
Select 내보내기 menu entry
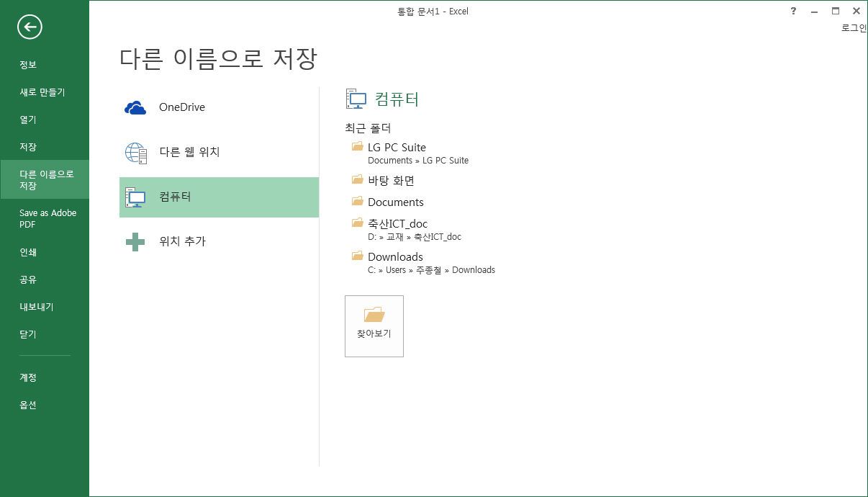pyautogui.click(x=45, y=307)
